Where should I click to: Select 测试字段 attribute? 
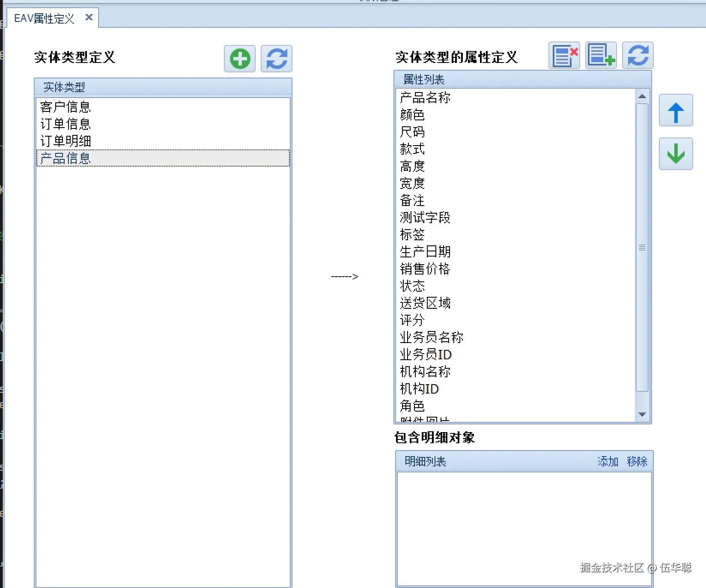click(515, 218)
